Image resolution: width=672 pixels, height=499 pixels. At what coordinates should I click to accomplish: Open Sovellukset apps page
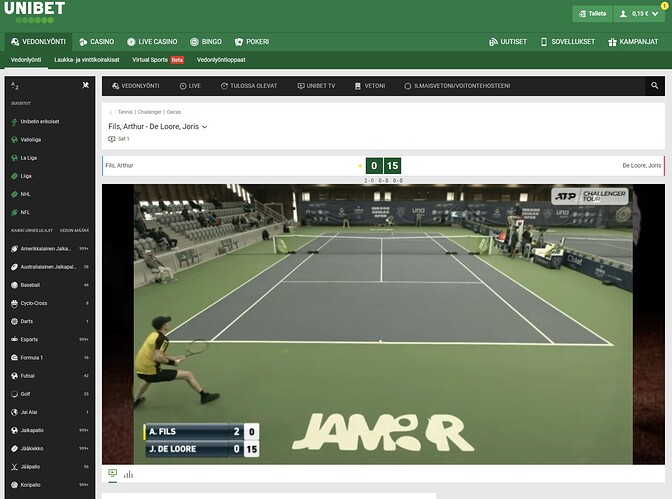pos(566,42)
